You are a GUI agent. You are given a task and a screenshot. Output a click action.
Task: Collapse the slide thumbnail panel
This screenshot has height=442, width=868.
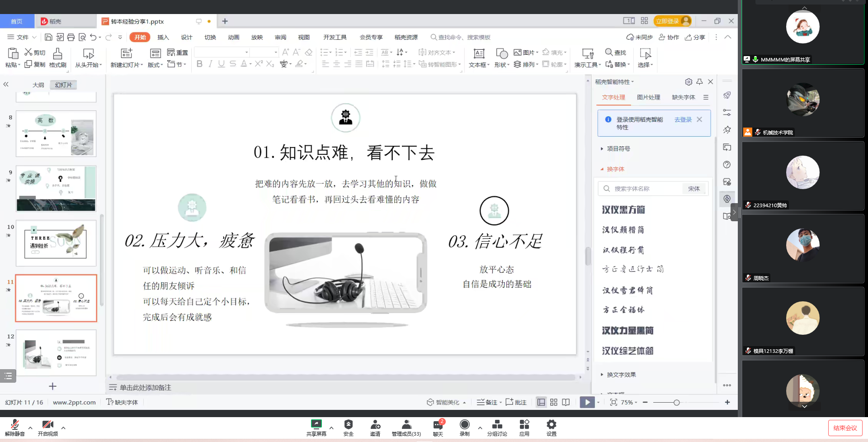tap(6, 84)
